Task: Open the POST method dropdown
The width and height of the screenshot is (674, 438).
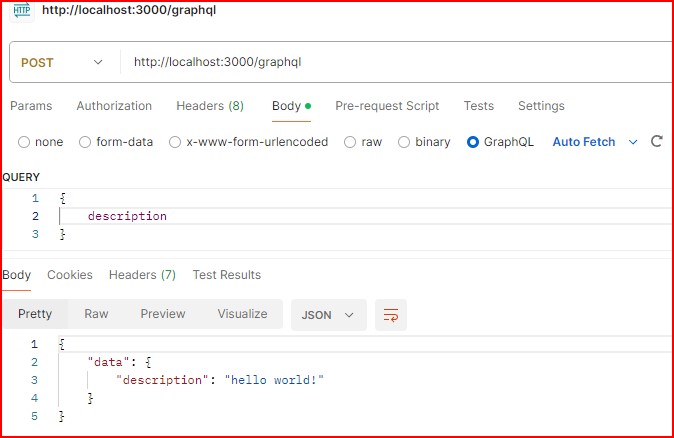Action: tap(62, 62)
